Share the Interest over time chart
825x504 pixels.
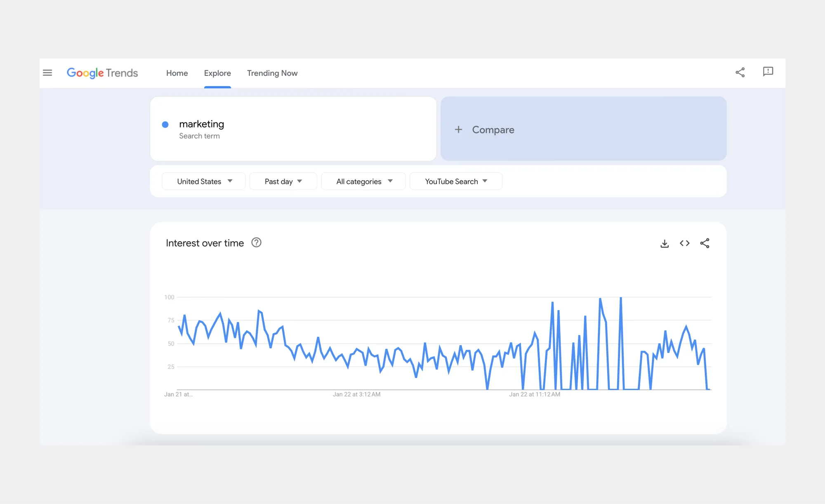point(705,243)
